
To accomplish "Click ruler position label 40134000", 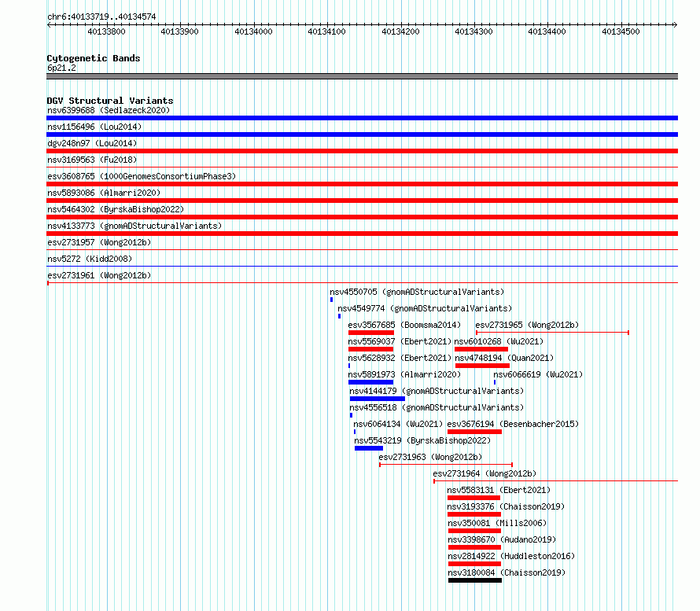I will (253, 31).
